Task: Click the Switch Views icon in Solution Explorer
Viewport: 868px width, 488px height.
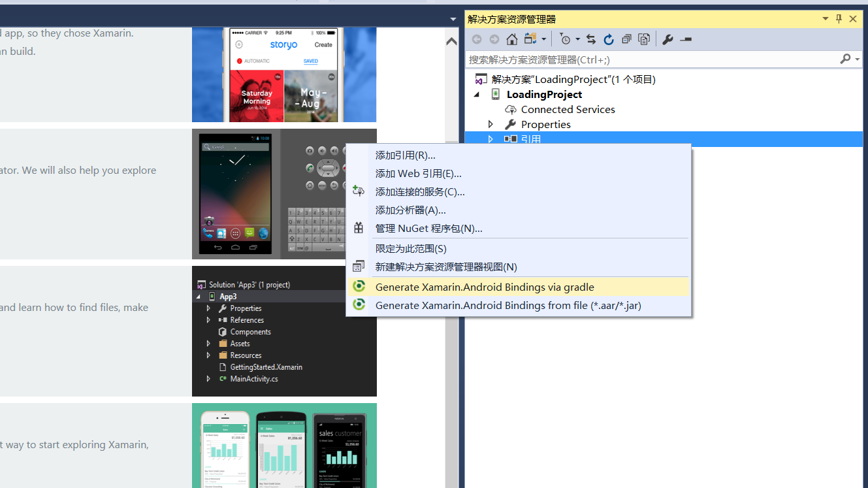Action: (x=530, y=39)
